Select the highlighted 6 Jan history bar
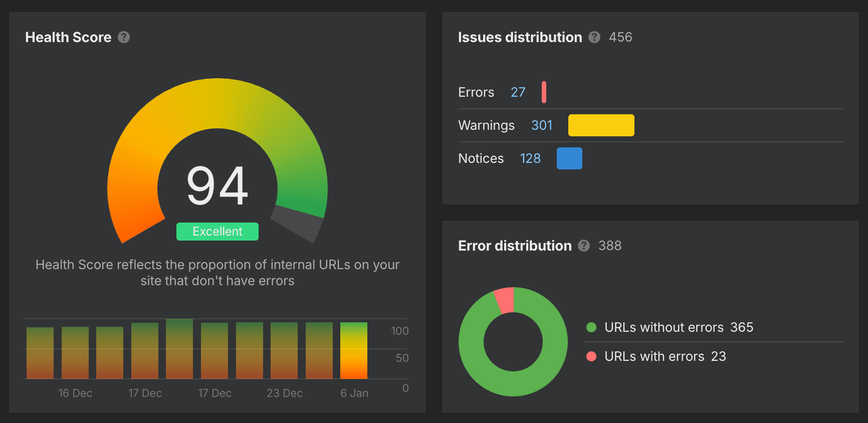This screenshot has width=868, height=423. click(354, 350)
